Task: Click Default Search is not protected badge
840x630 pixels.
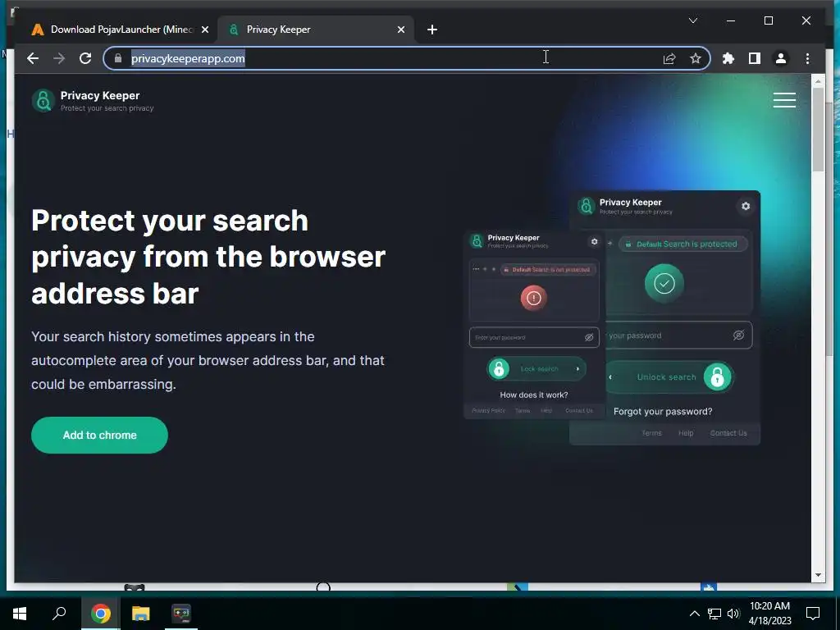Action: pyautogui.click(x=547, y=269)
